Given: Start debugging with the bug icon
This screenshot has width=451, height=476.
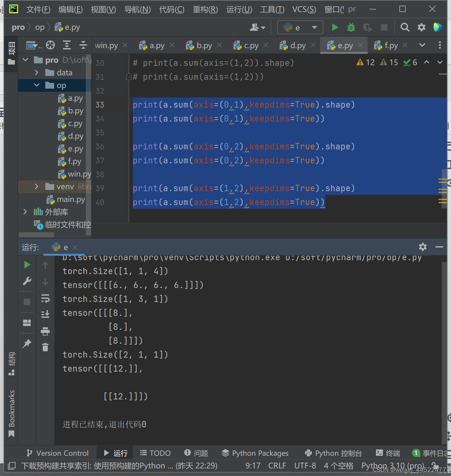Looking at the screenshot, I should pos(351,28).
